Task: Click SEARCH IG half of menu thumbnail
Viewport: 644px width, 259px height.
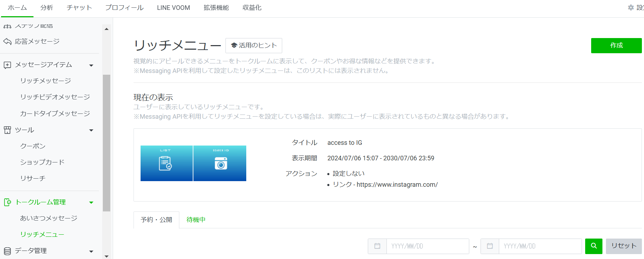Action: [220, 163]
